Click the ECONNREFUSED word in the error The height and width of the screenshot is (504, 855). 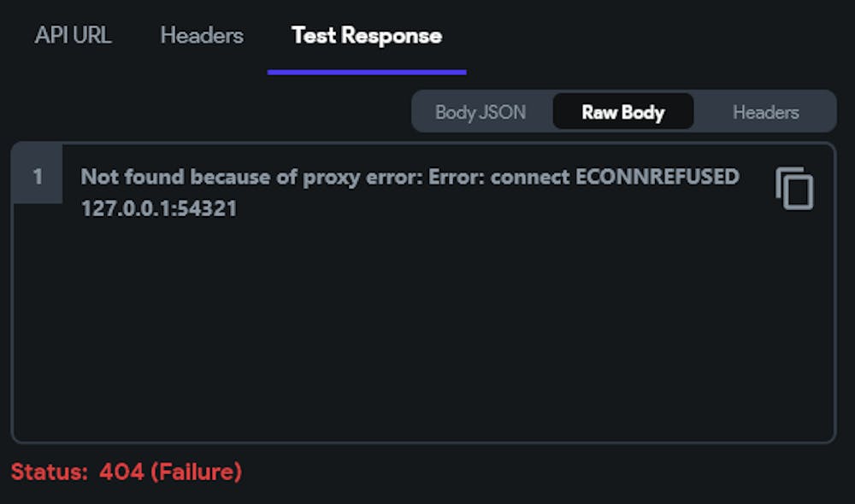tap(657, 177)
